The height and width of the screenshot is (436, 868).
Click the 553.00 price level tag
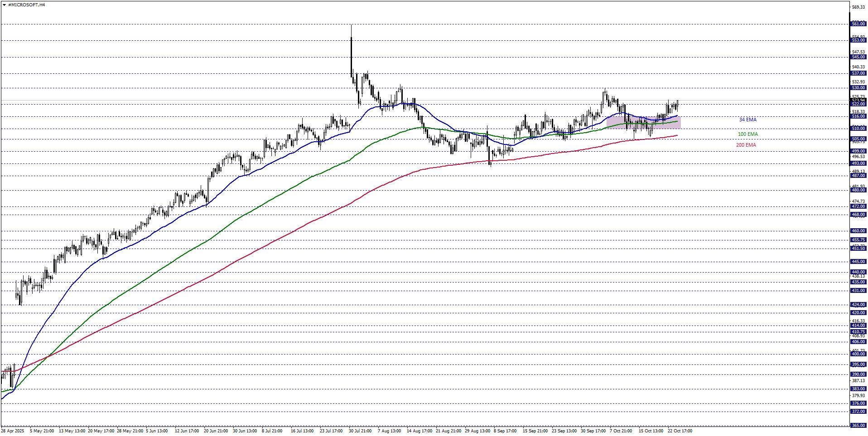coord(858,40)
